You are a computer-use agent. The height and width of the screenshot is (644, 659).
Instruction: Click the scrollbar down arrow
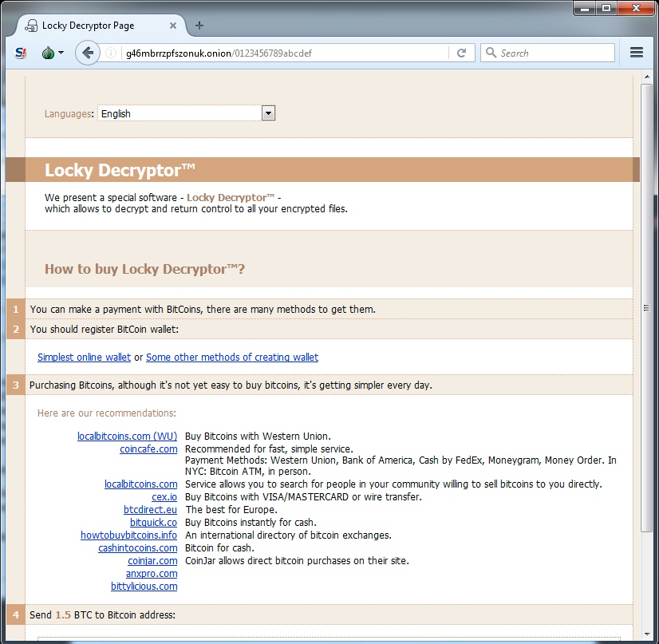point(646,638)
